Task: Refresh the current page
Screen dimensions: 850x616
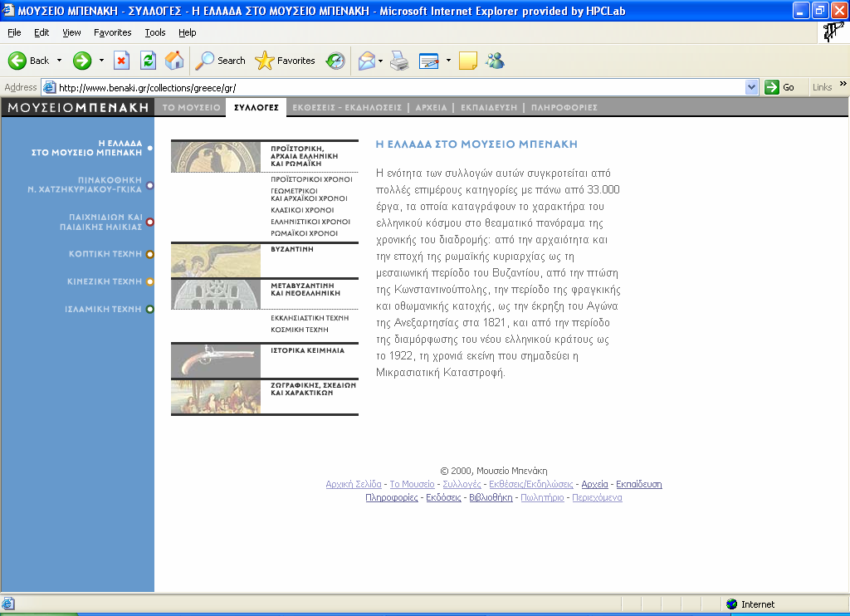Action: [x=148, y=61]
